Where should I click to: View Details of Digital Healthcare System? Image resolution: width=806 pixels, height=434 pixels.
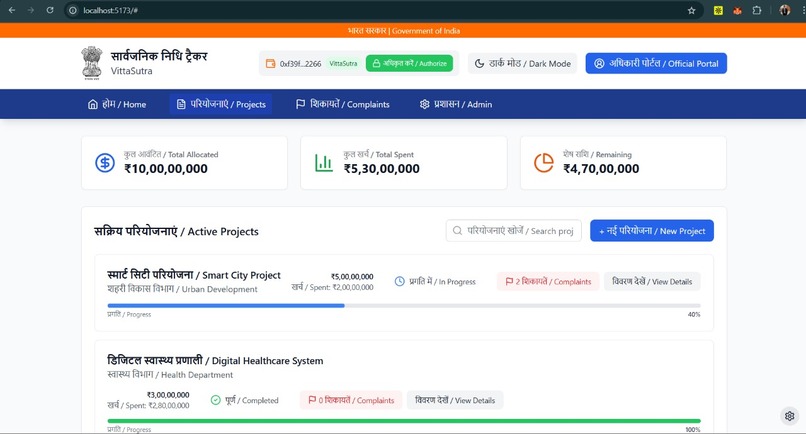click(455, 400)
